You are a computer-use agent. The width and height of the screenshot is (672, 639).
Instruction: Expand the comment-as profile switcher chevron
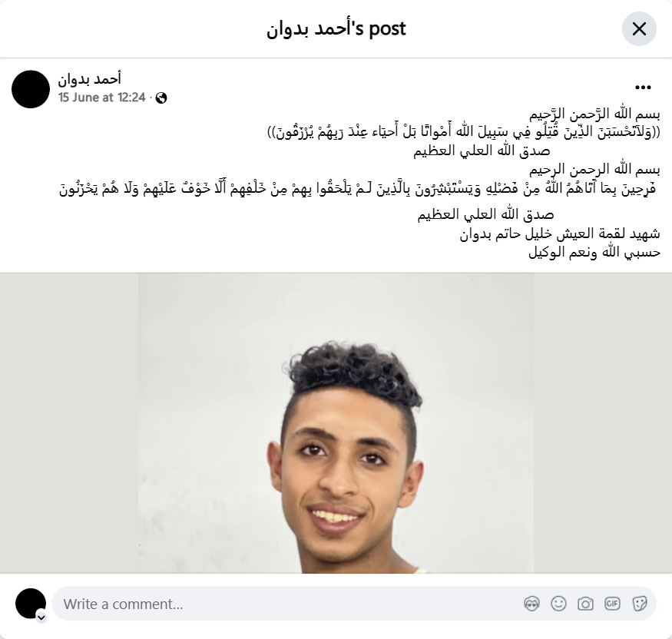[41, 617]
